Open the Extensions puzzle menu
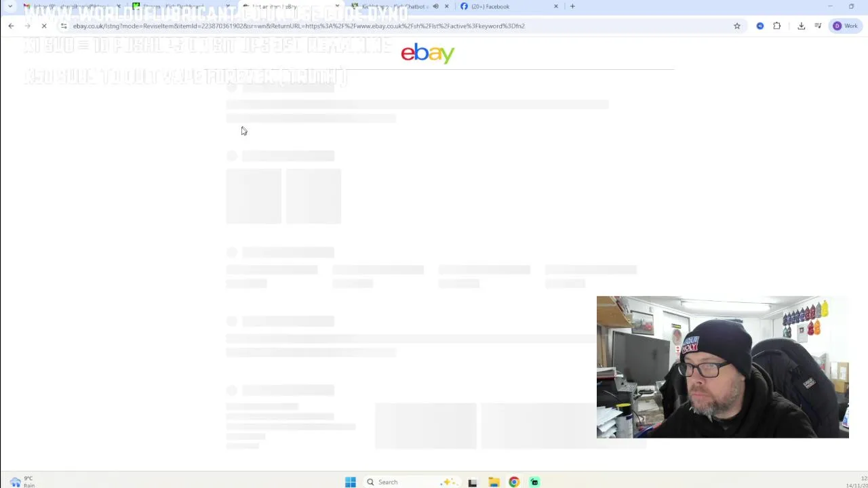 [x=777, y=26]
